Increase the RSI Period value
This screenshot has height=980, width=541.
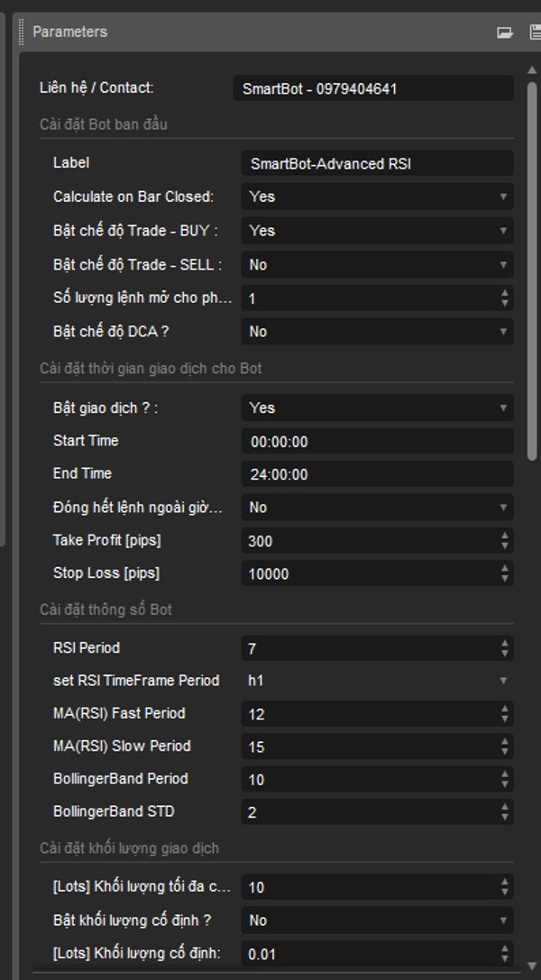504,643
